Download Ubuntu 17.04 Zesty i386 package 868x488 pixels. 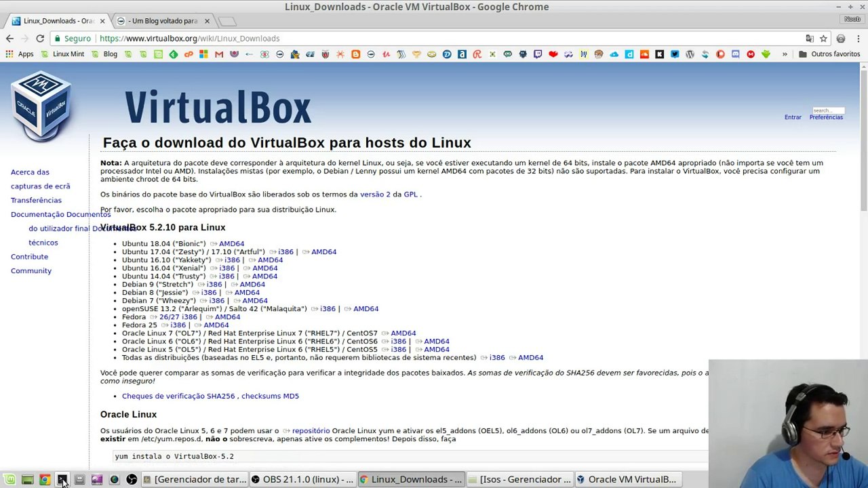click(x=285, y=252)
